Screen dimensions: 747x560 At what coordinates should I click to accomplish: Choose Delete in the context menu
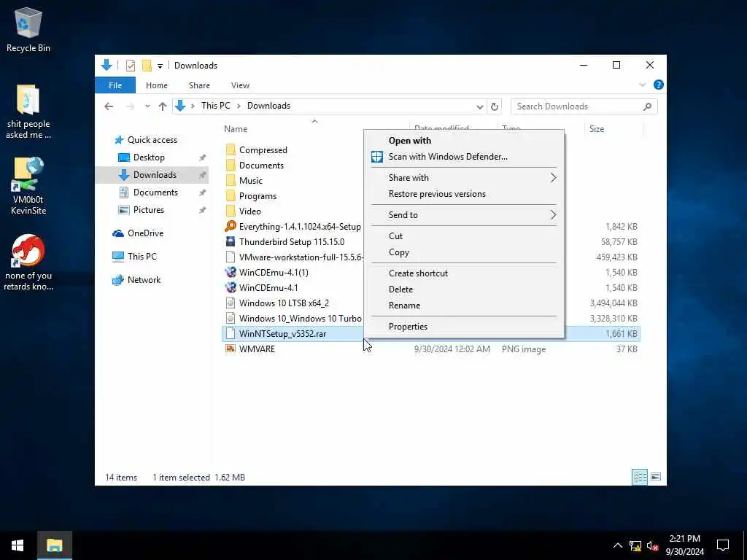tap(463, 289)
